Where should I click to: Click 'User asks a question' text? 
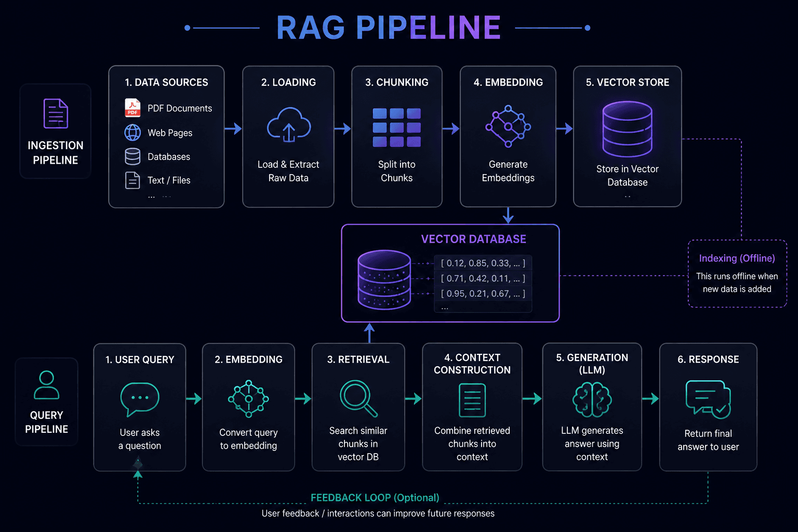point(140,439)
